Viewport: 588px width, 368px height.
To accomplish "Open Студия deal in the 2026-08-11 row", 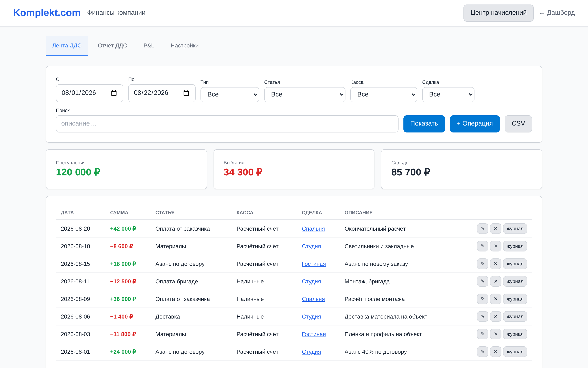I will point(311,281).
